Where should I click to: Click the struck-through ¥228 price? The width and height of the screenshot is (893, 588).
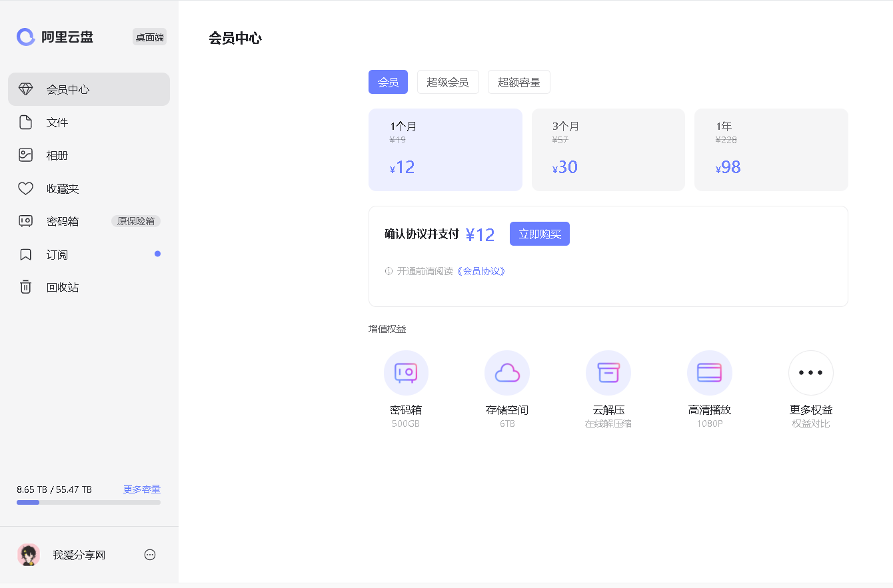tap(726, 140)
